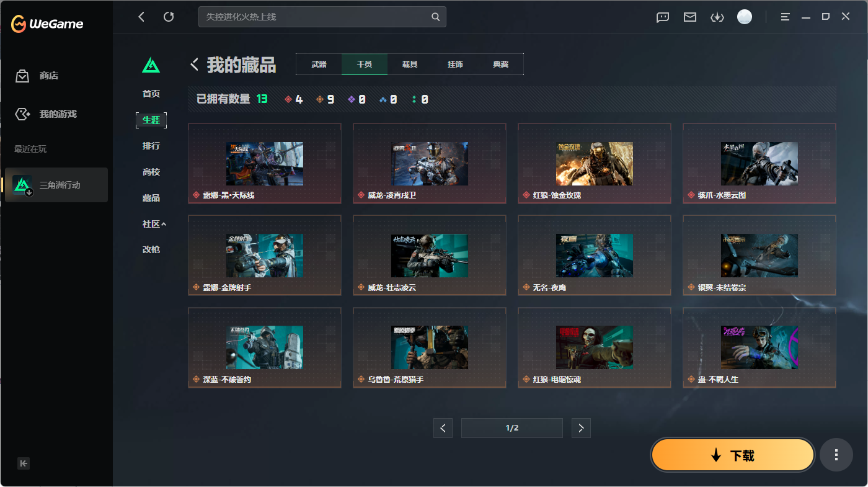Click the Delta Force green logo
Image resolution: width=868 pixels, height=487 pixels.
(x=151, y=65)
